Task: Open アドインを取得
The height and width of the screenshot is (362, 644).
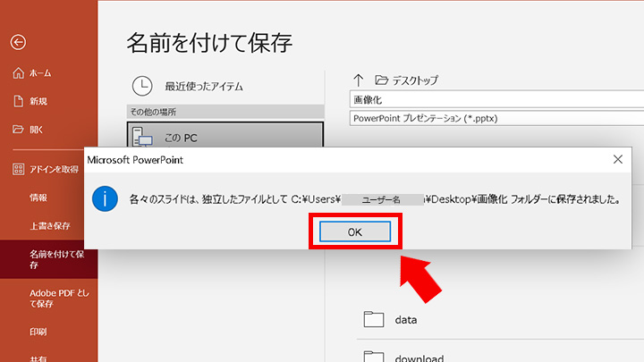Action: (54, 169)
